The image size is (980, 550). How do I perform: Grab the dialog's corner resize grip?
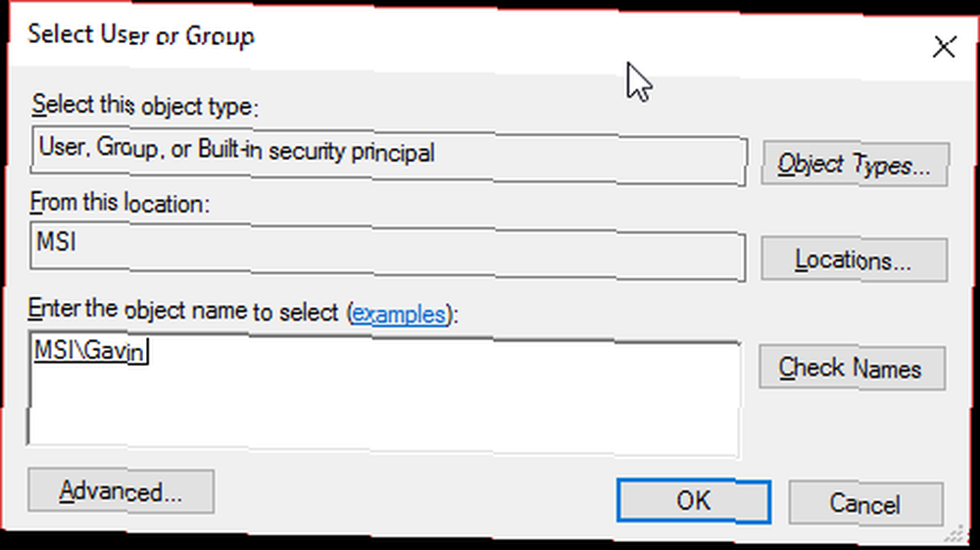[x=956, y=533]
